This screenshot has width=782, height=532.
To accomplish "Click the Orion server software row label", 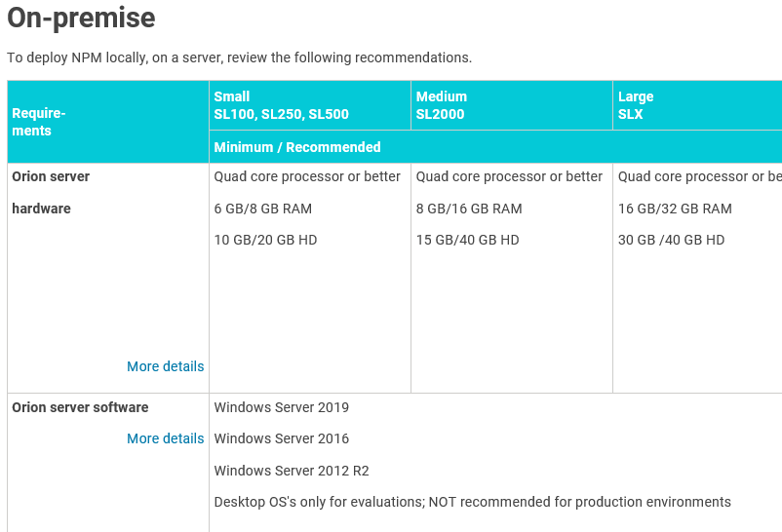I will 80,407.
